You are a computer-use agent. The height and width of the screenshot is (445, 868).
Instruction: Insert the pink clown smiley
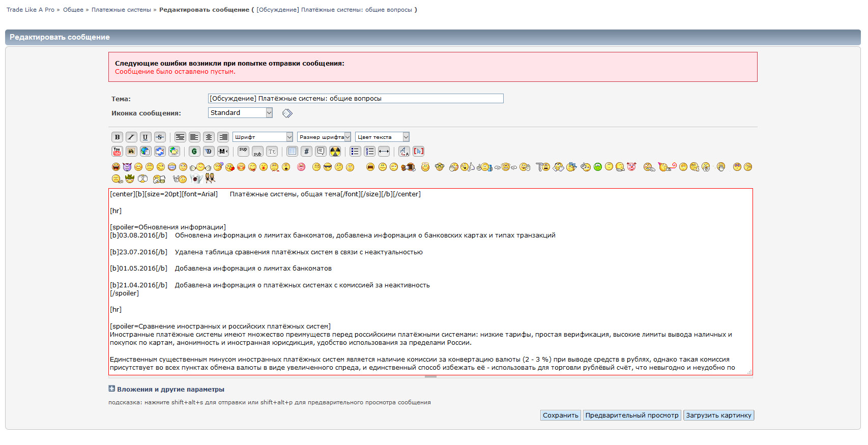(x=631, y=166)
